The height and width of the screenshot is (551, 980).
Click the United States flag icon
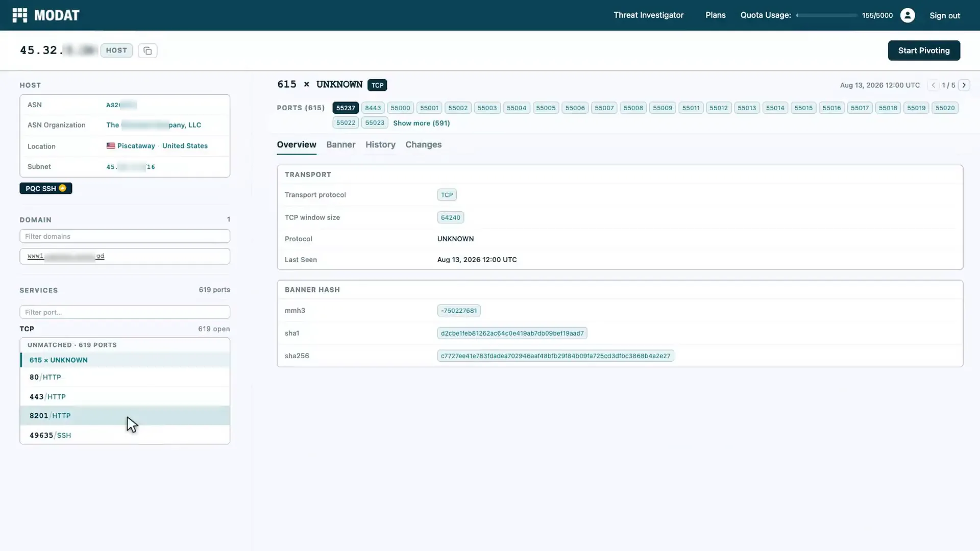tap(111, 146)
